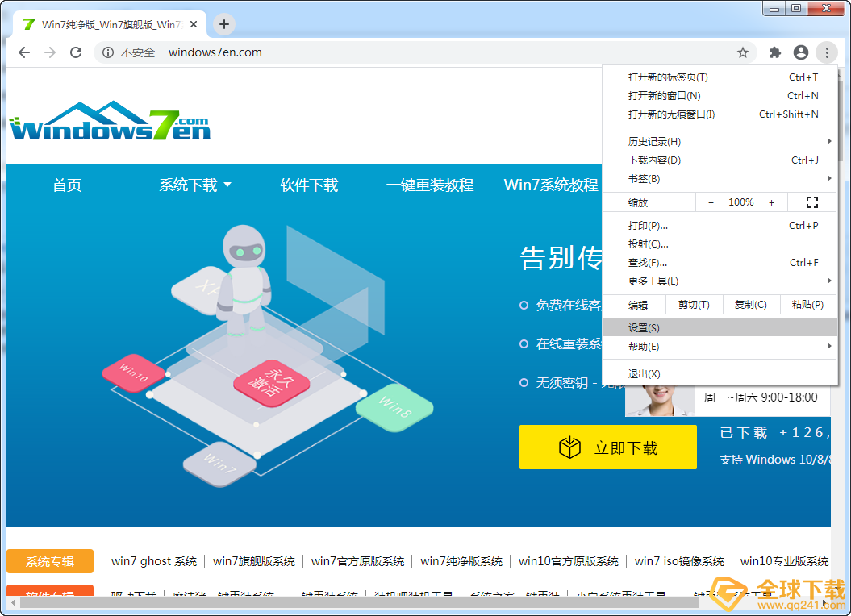Reload the current page
This screenshot has width=851, height=616.
click(76, 52)
